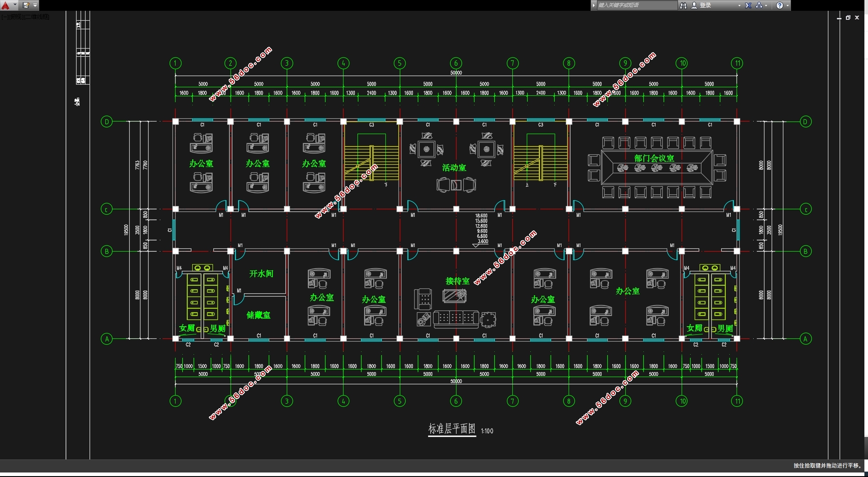This screenshot has width=868, height=477.
Task: Select the 标准层平面图 drawing title
Action: [452, 428]
